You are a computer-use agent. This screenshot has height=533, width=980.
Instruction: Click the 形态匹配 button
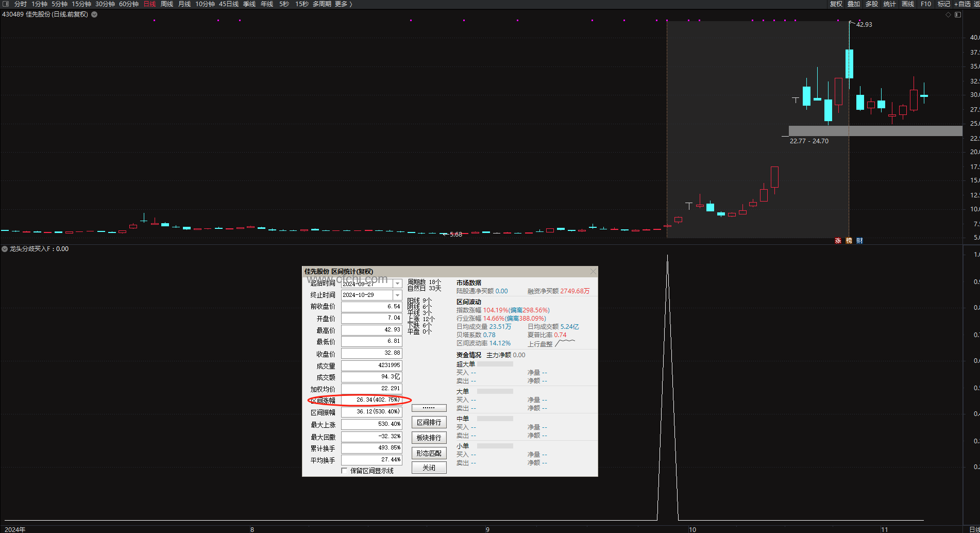tap(429, 453)
